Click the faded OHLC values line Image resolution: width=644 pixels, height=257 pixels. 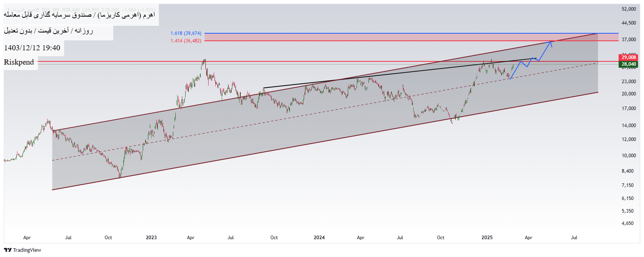(81, 10)
